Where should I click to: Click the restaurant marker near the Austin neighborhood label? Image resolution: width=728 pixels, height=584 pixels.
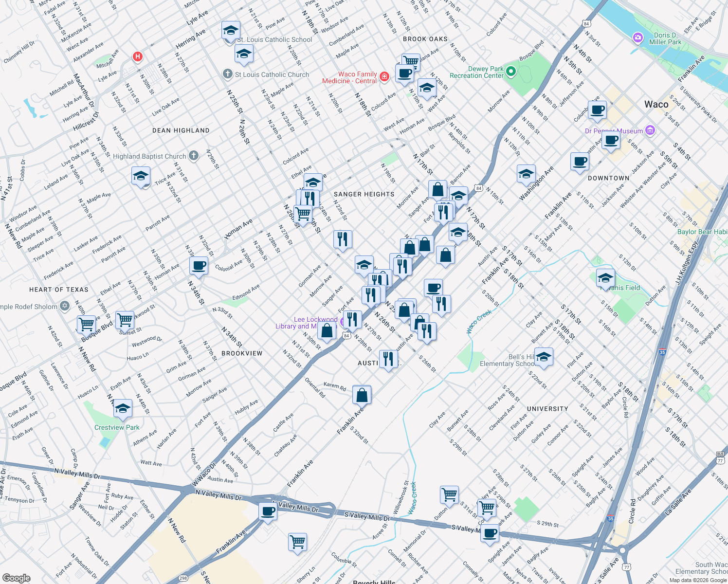388,358
